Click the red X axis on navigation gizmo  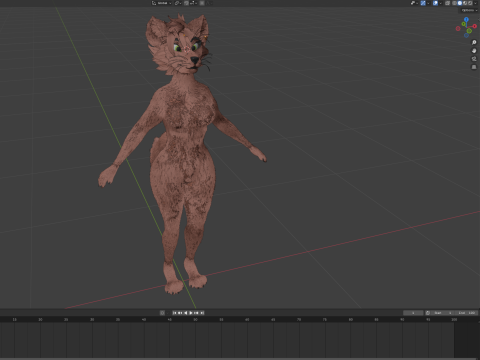tap(474, 26)
